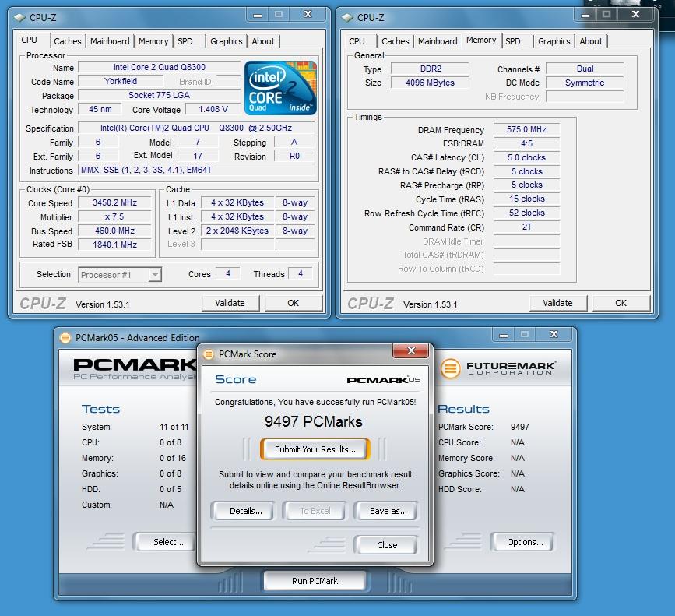Click the PCMark Score dialog title icon
This screenshot has width=675, height=616.
pos(209,354)
